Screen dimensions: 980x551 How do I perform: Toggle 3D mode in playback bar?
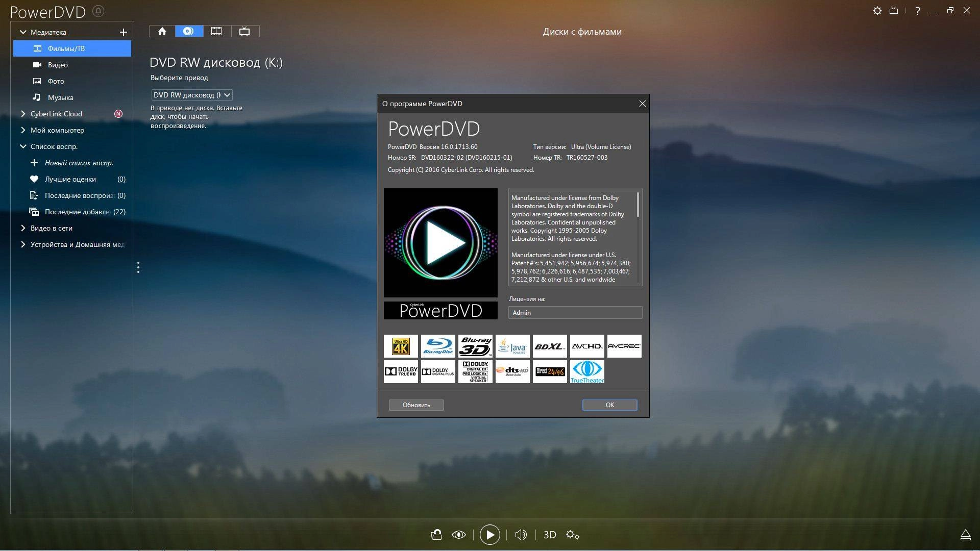click(x=550, y=535)
